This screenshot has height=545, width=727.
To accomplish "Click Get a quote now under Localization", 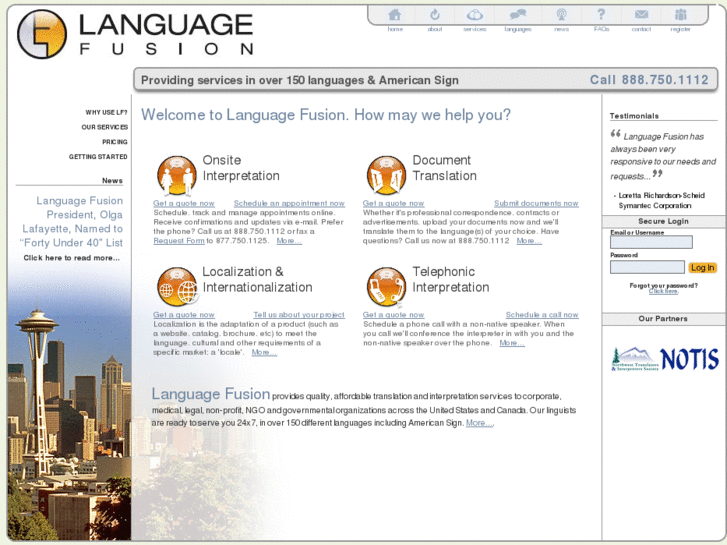I will [184, 314].
